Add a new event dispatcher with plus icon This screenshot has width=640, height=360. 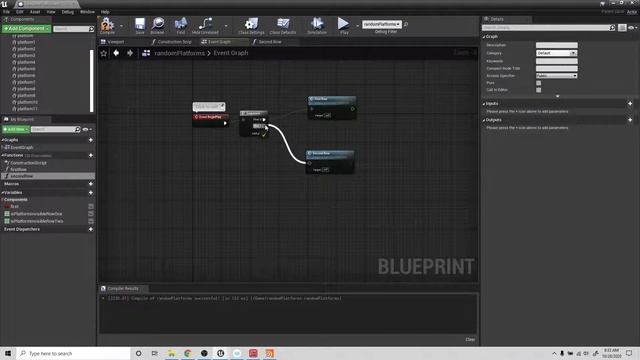click(x=91, y=229)
